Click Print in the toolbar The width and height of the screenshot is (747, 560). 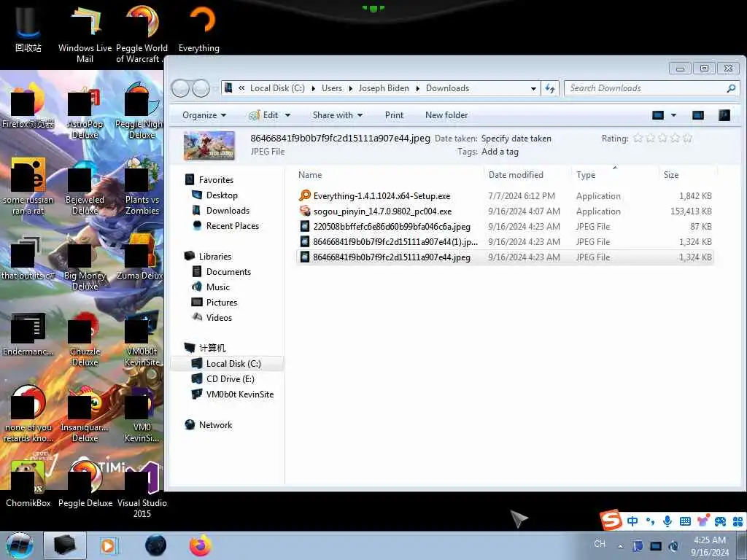click(x=394, y=115)
